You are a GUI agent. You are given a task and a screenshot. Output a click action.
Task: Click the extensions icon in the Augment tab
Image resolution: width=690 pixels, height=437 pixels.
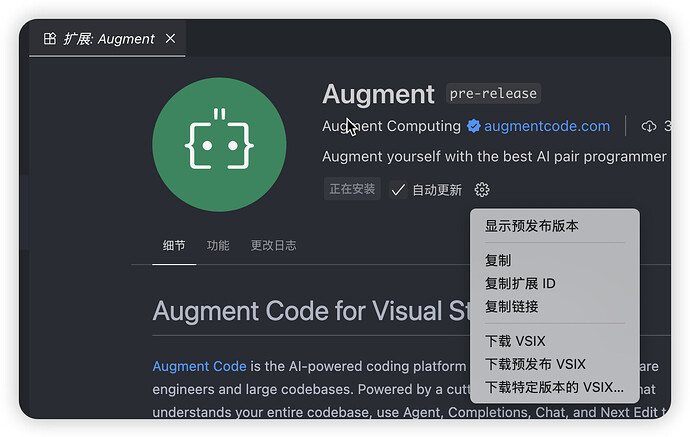coord(50,39)
